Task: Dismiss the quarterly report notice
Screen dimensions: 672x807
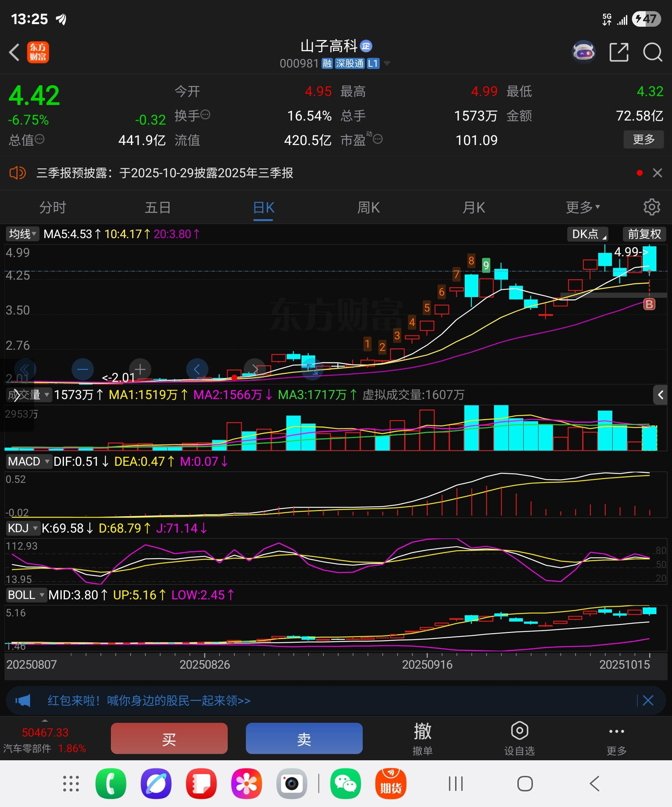Action: click(658, 173)
